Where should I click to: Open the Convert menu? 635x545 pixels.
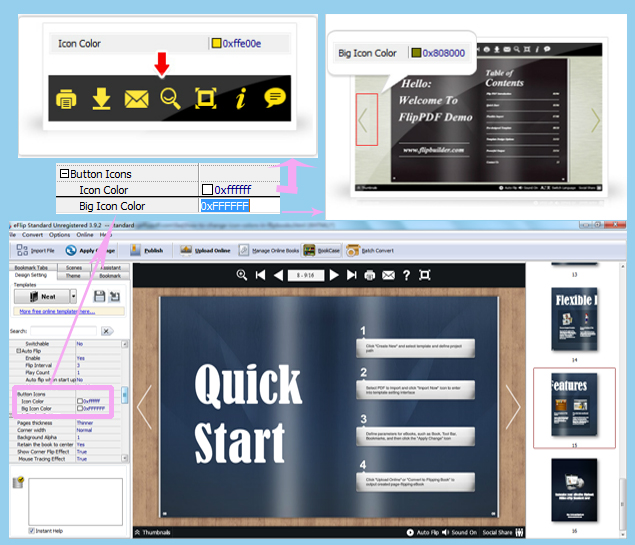click(x=32, y=235)
